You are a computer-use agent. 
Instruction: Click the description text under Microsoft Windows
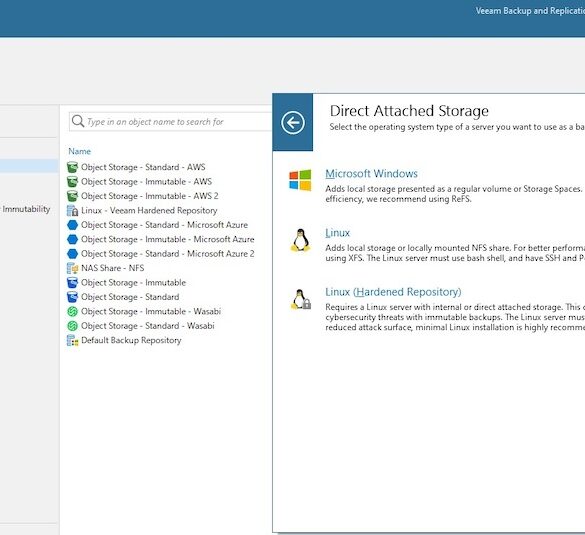point(455,194)
